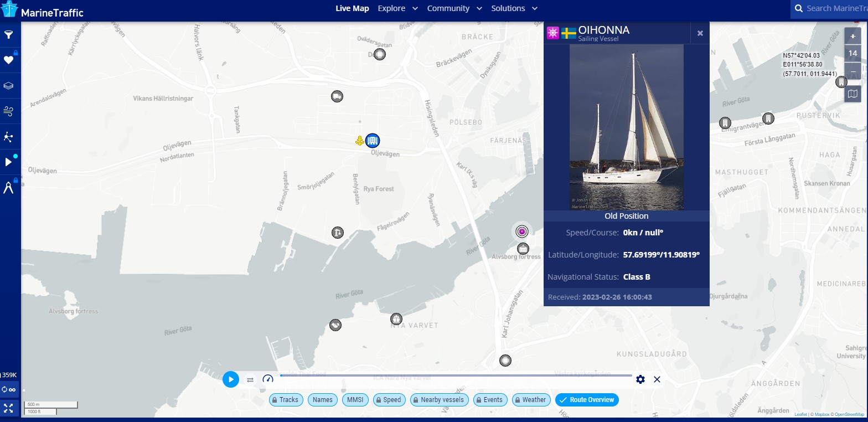Click the cursor coordinates readout N57°42'04.03

pos(801,55)
